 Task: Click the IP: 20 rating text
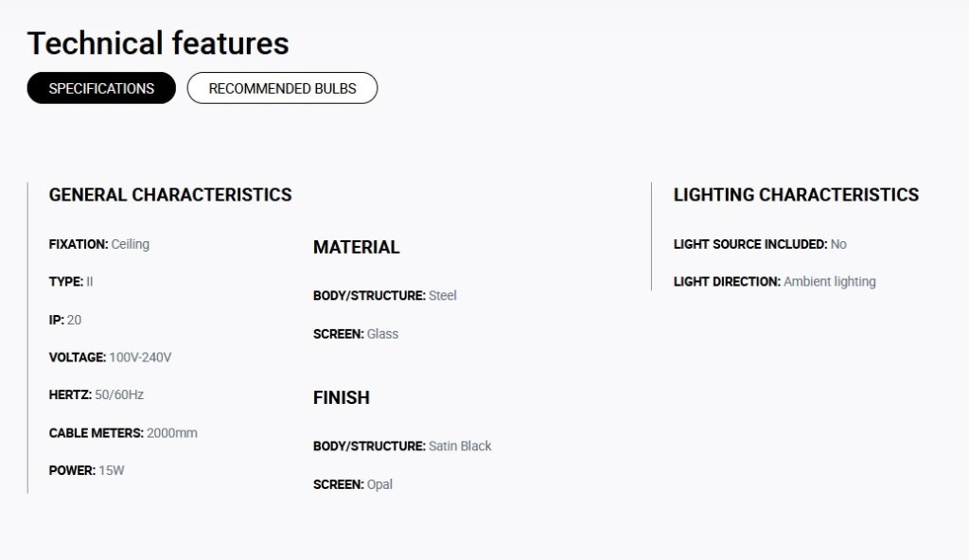[65, 320]
